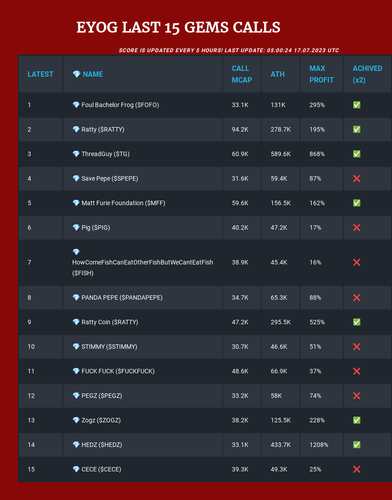
Task: Click the CALL MCAP column header
Action: coord(242,74)
